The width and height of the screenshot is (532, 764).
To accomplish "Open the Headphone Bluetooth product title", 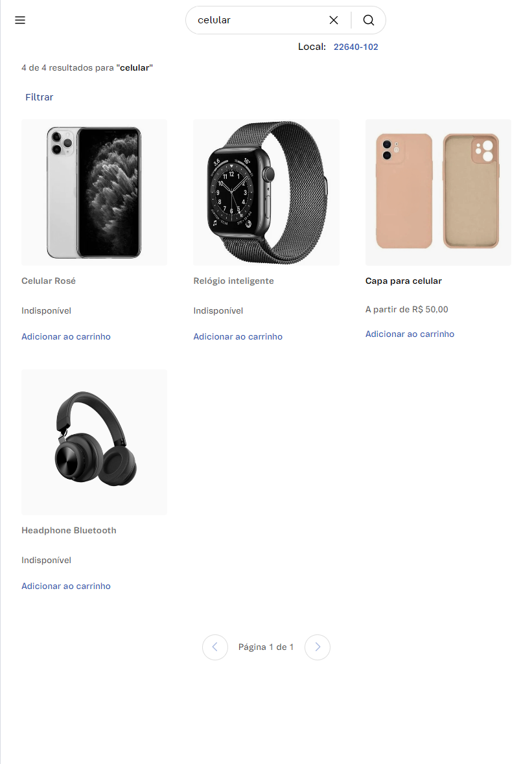I will coord(69,530).
